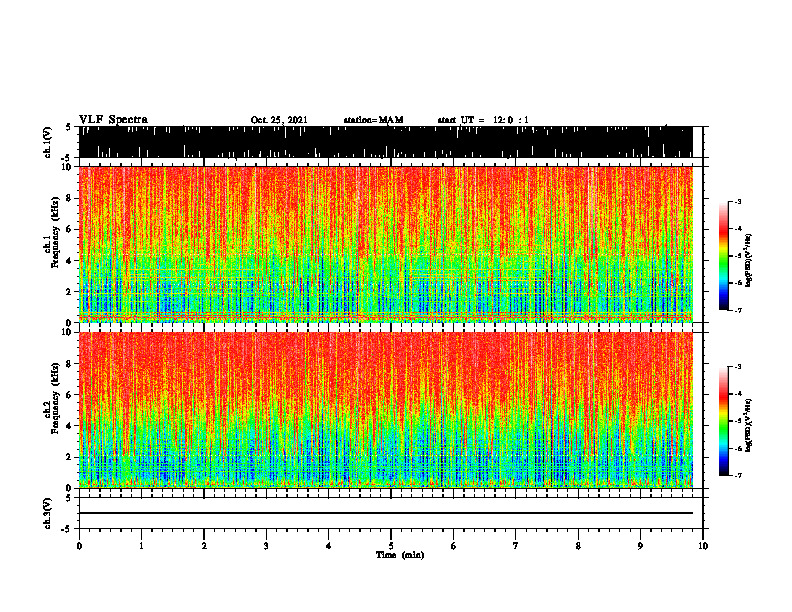Click inside the ch.2 spectrogram panel

click(386, 410)
